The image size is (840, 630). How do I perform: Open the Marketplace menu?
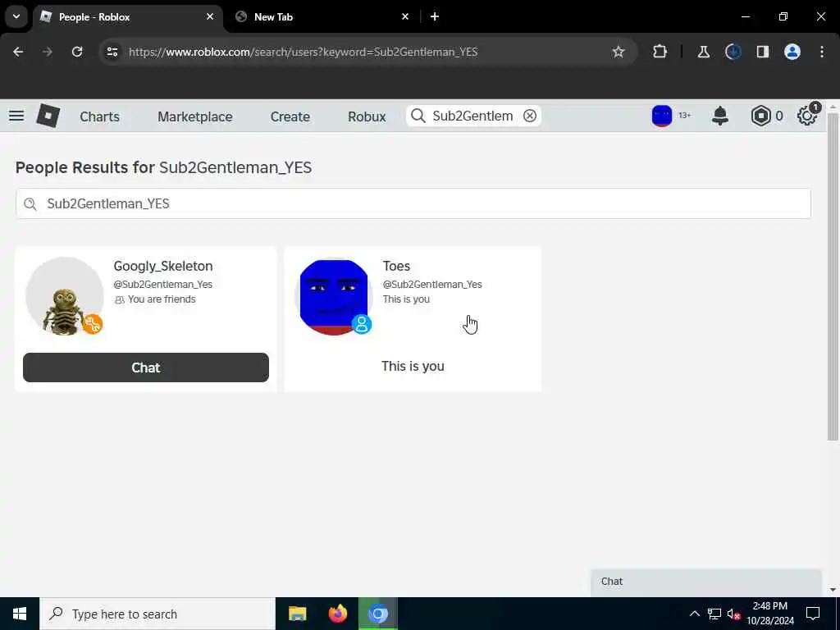[195, 116]
